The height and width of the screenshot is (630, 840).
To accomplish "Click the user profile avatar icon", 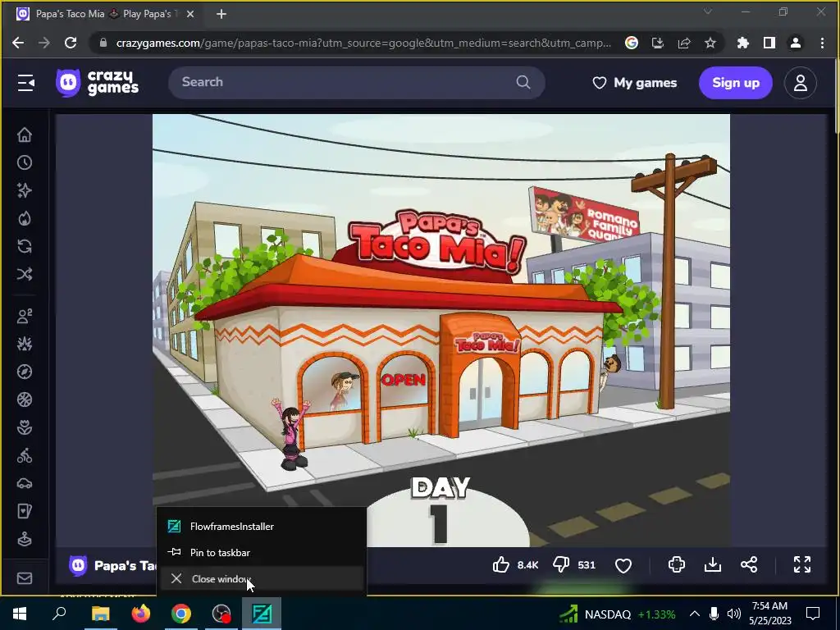I will click(x=801, y=83).
